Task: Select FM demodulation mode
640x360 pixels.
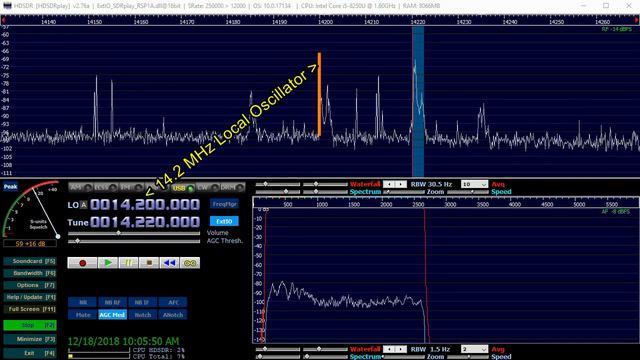Action: [x=131, y=187]
